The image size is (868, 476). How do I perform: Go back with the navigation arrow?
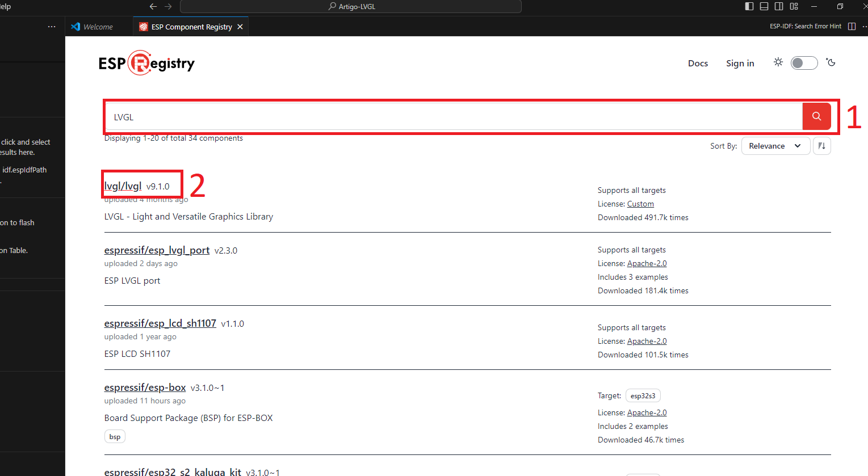pos(153,6)
